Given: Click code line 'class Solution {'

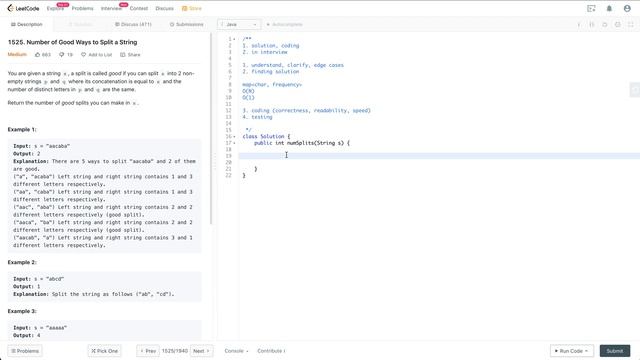Looking at the screenshot, I should click(266, 136).
